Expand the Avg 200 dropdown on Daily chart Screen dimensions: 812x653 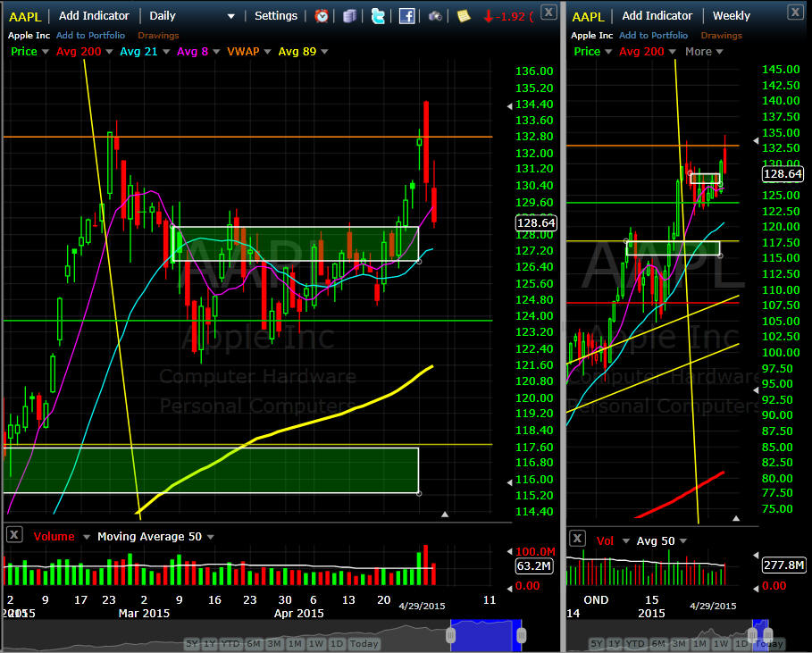coord(109,52)
